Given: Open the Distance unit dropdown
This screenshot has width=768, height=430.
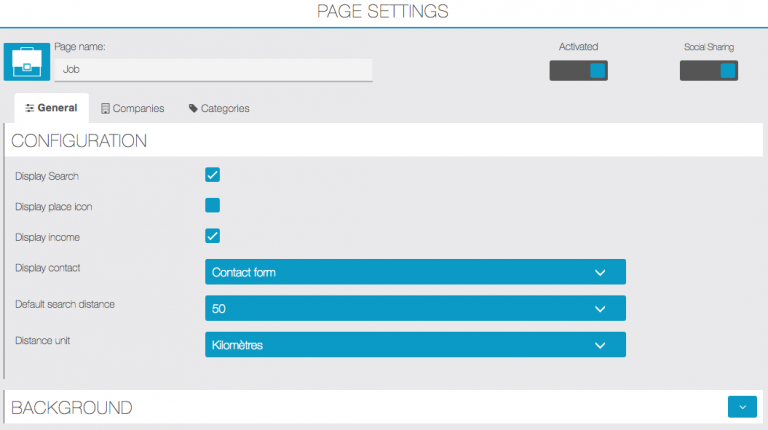Looking at the screenshot, I should point(415,345).
